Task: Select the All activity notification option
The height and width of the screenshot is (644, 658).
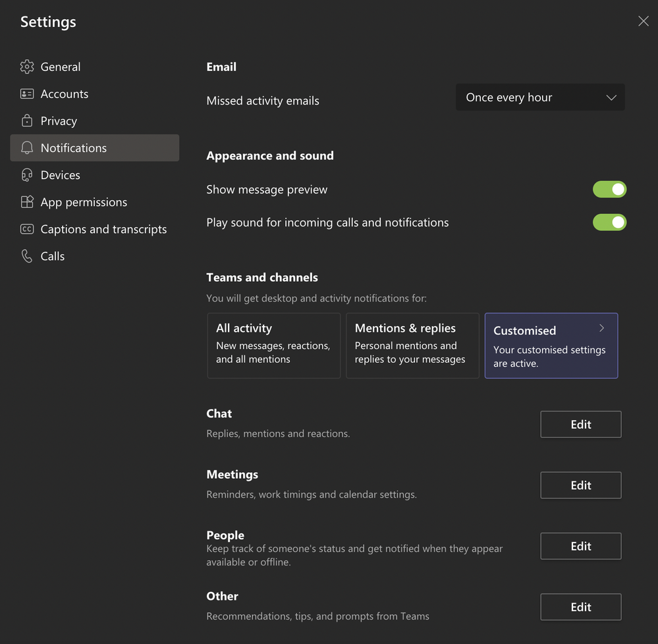Action: 273,345
